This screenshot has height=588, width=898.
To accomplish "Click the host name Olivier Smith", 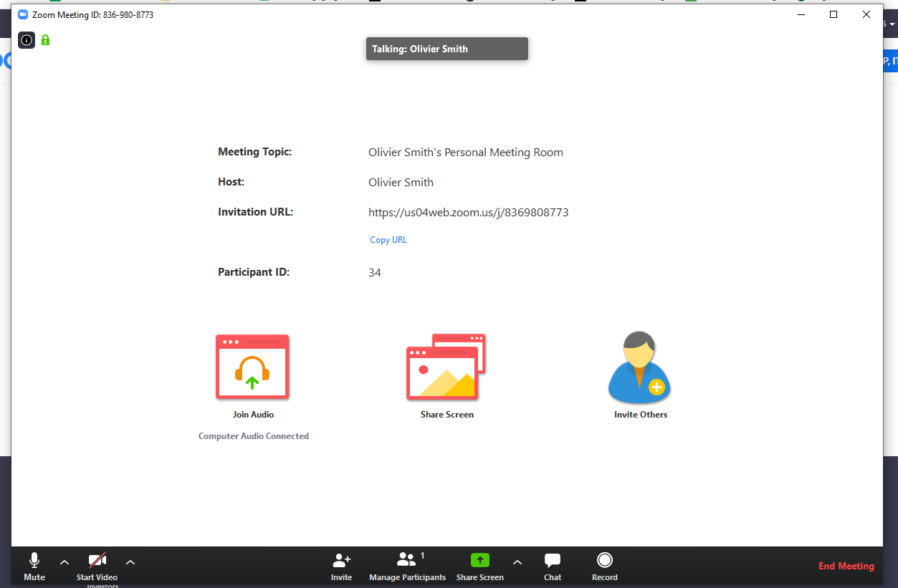I will click(x=401, y=183).
